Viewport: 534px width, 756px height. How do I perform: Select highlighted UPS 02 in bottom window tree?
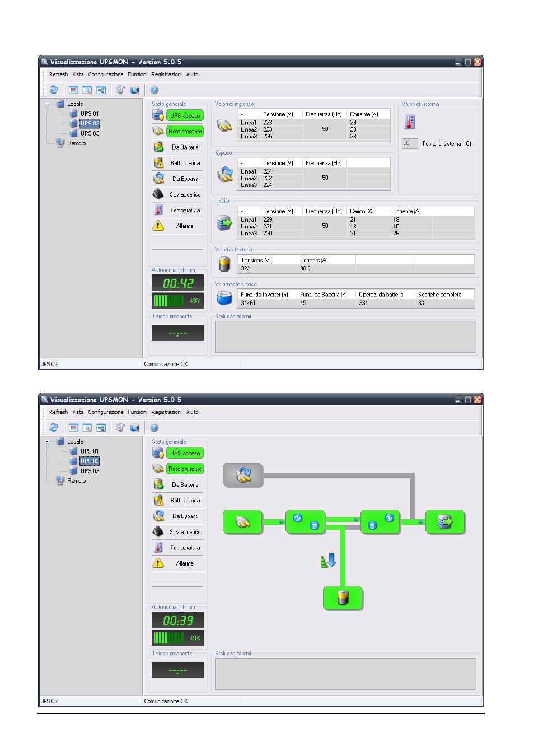point(90,461)
